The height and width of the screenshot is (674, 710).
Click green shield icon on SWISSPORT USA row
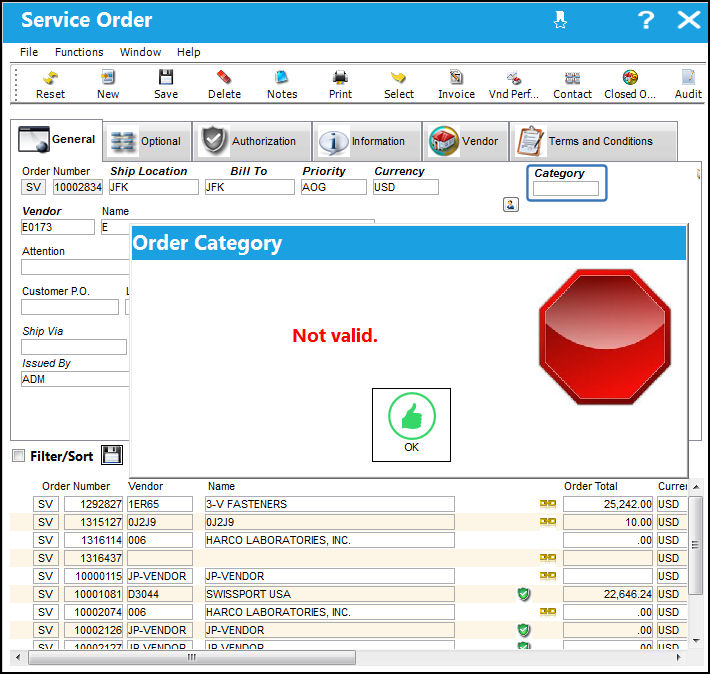(524, 594)
